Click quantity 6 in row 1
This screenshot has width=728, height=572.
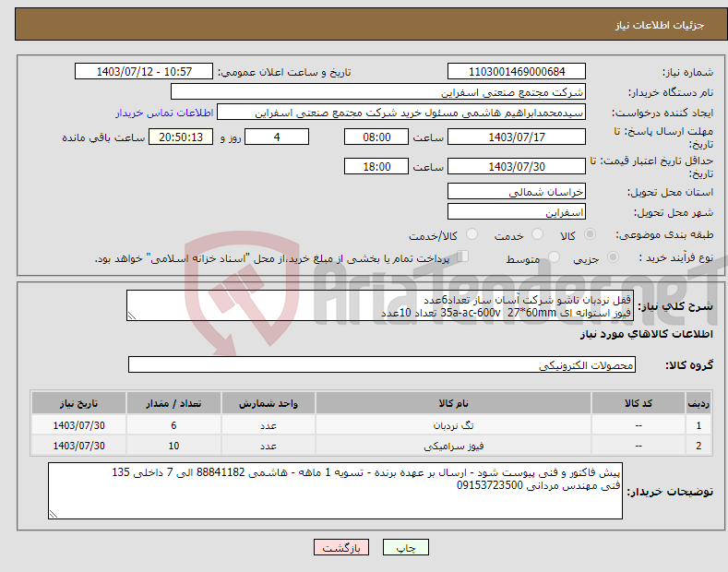pyautogui.click(x=173, y=425)
